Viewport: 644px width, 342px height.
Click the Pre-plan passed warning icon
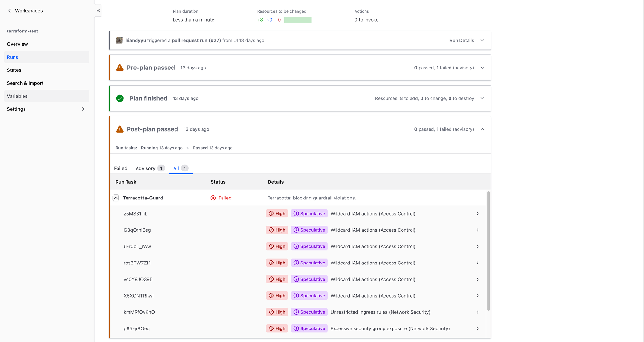pyautogui.click(x=120, y=68)
